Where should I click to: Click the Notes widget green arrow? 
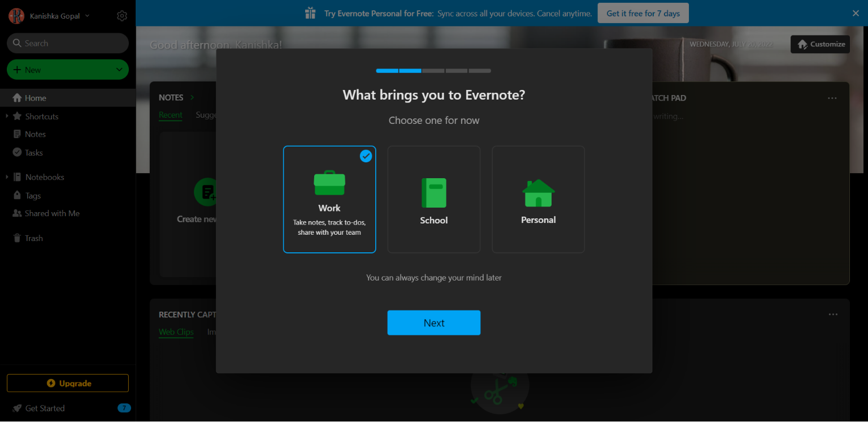tap(192, 97)
